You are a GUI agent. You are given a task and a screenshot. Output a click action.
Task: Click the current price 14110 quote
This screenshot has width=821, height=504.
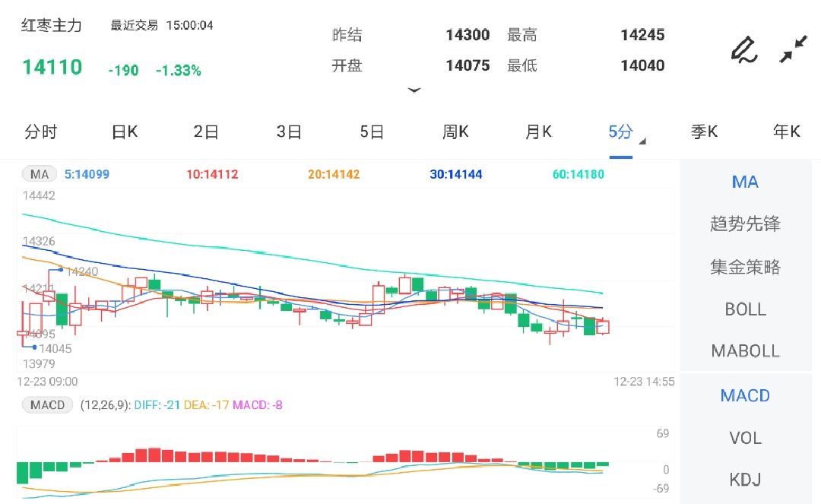[x=51, y=67]
